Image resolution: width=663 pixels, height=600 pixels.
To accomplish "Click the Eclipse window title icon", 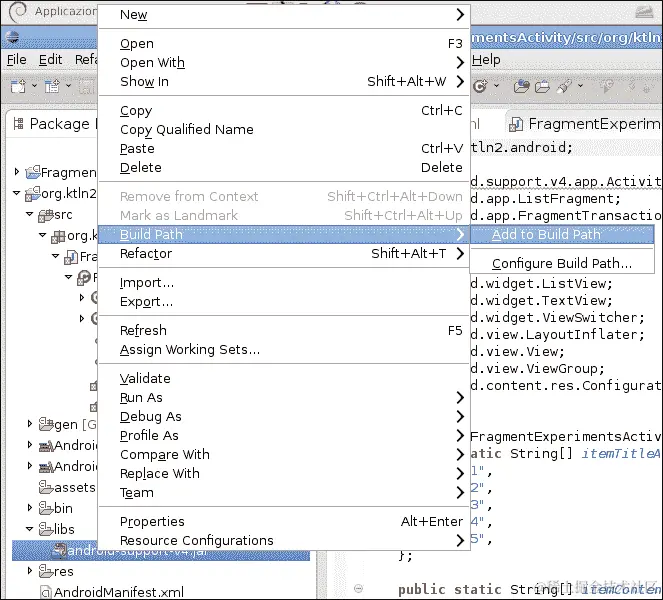I will click(12, 37).
